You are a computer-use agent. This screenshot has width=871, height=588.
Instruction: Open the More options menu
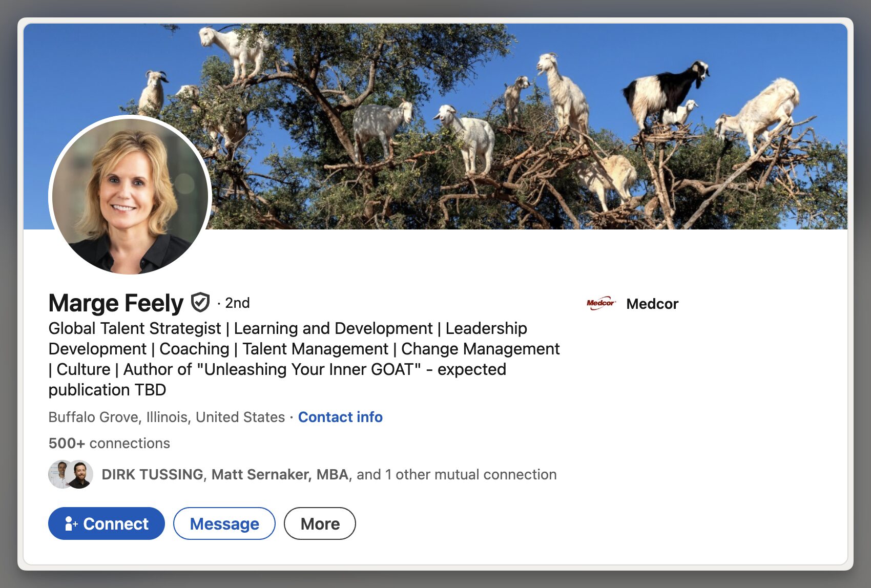[320, 523]
